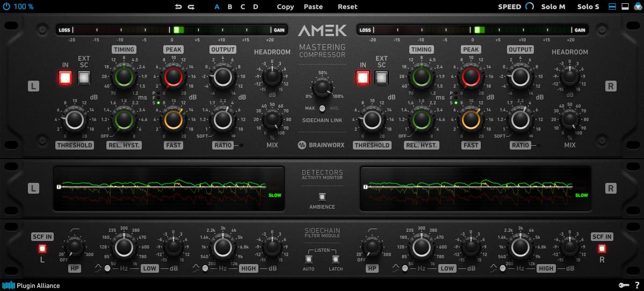
Task: Flip the left HIGH band shape switch
Action: click(x=205, y=268)
